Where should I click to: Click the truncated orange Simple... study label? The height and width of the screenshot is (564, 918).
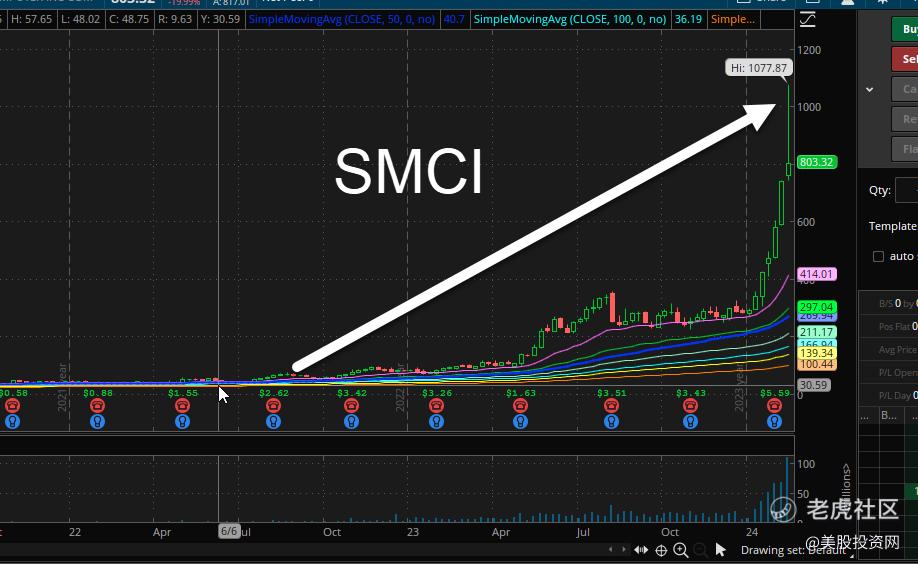[732, 19]
